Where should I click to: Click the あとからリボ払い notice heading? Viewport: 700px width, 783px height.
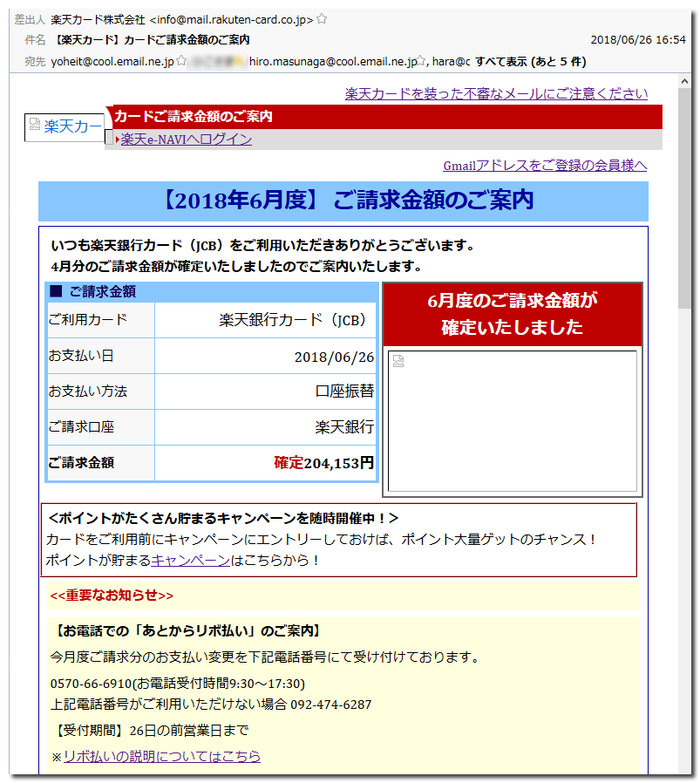pos(187,630)
